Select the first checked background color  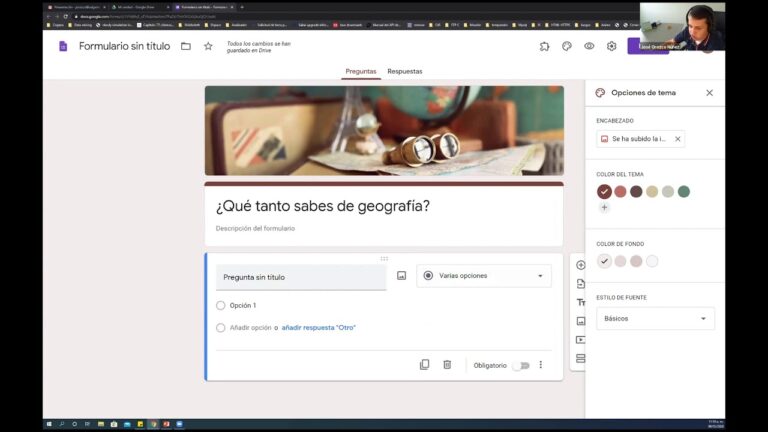pyautogui.click(x=604, y=261)
